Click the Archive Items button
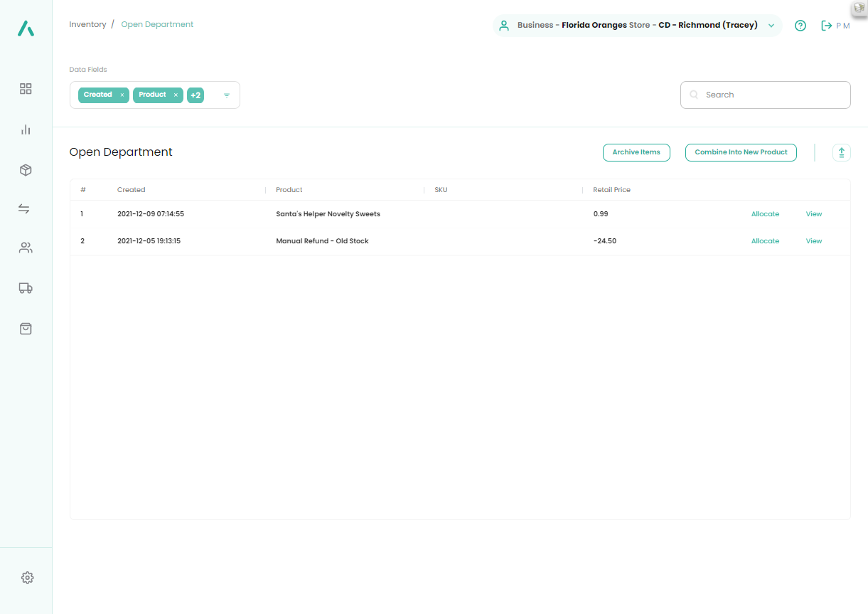The width and height of the screenshot is (868, 614). (x=636, y=152)
